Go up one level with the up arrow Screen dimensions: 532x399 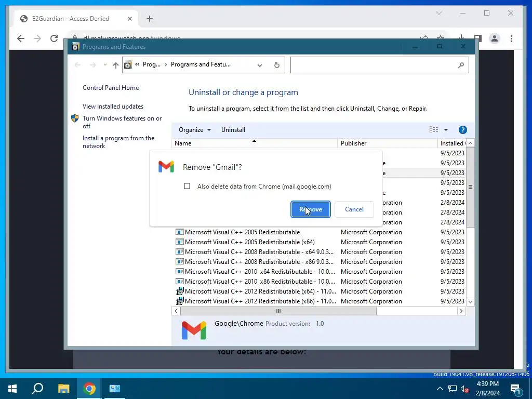pos(116,65)
